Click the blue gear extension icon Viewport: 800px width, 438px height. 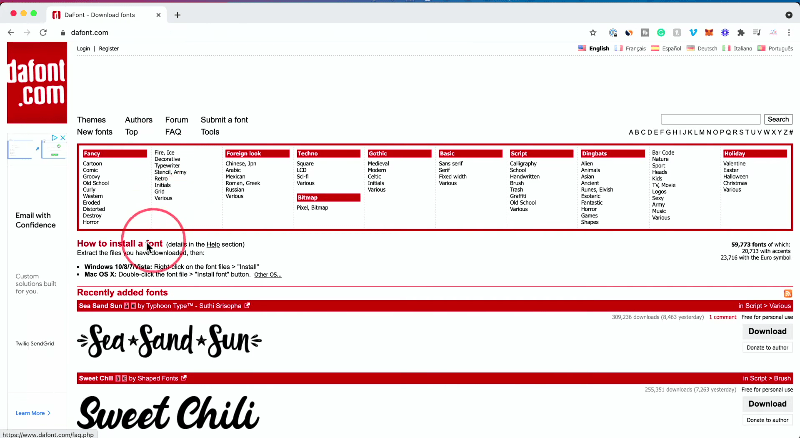(725, 33)
